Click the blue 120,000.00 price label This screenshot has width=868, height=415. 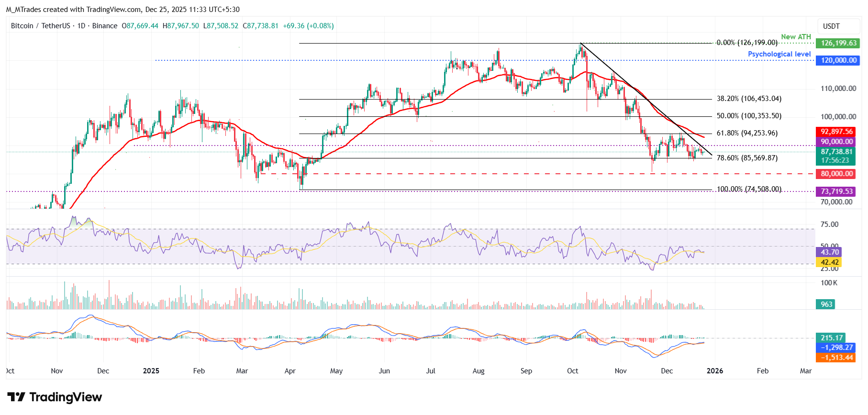(838, 60)
